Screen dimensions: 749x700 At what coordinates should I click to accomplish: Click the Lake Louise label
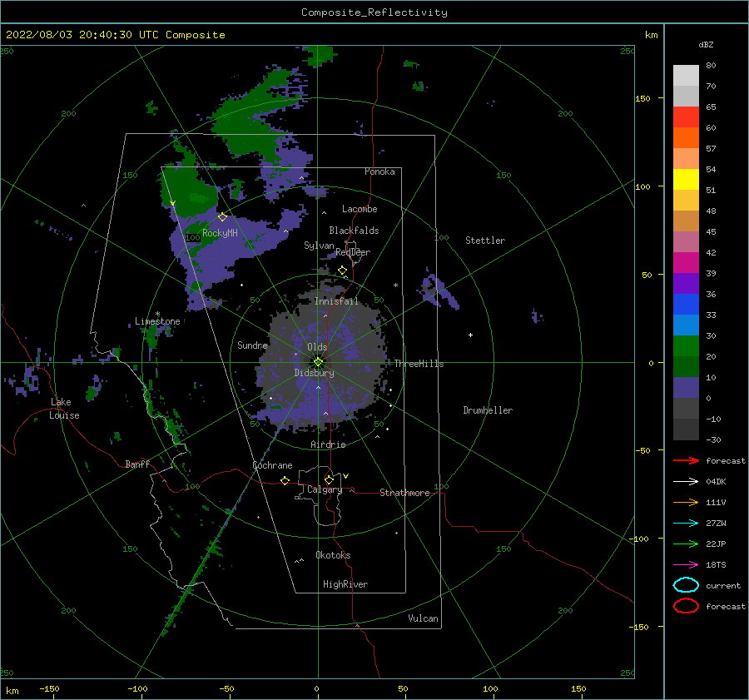[64, 409]
